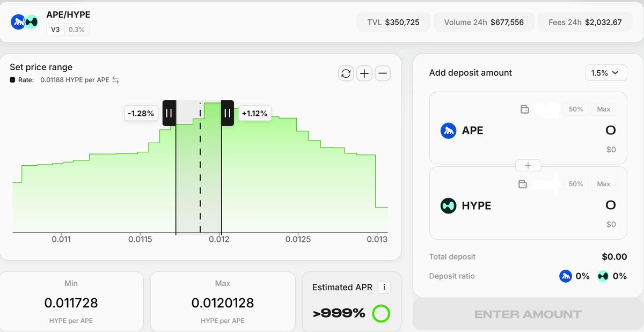Click the 0.0125 axis label on chart
The image size is (644, 332).
[x=298, y=240]
